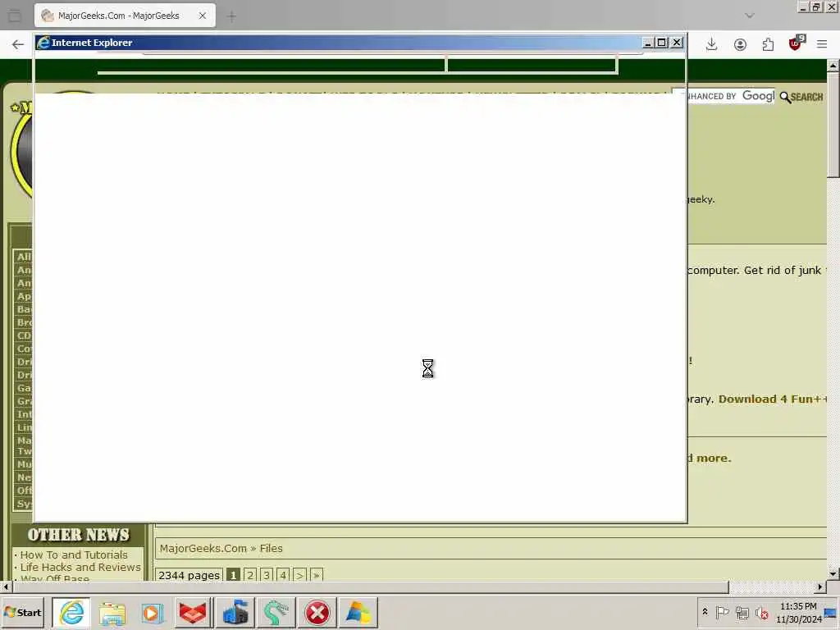Maximize the Internet Explorer window
The image size is (840, 630).
662,43
